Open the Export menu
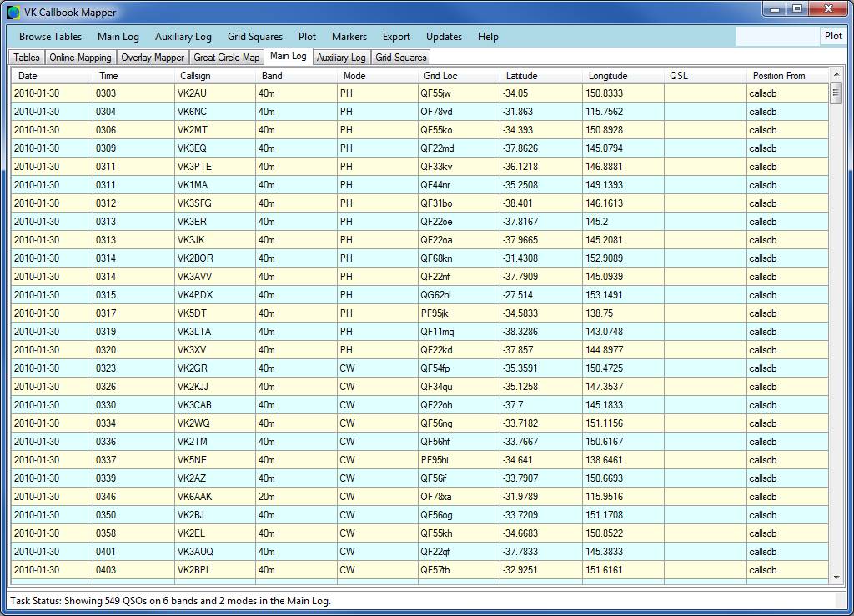 coord(396,37)
